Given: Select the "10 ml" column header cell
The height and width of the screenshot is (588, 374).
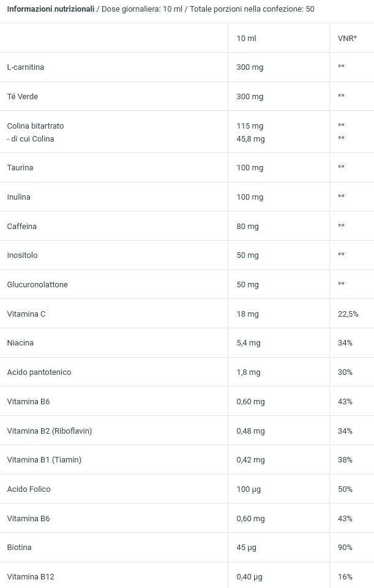Looking at the screenshot, I should [x=246, y=39].
